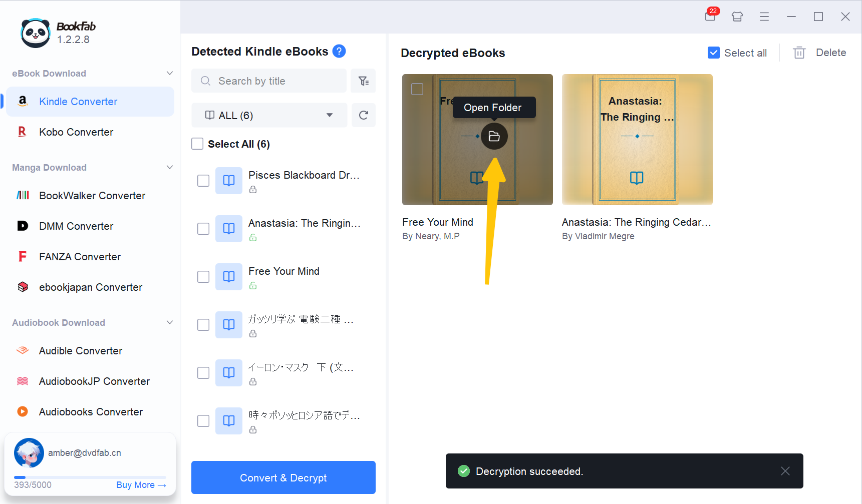This screenshot has height=504, width=862.
Task: Click the Convert & Decrypt button
Action: (x=283, y=477)
